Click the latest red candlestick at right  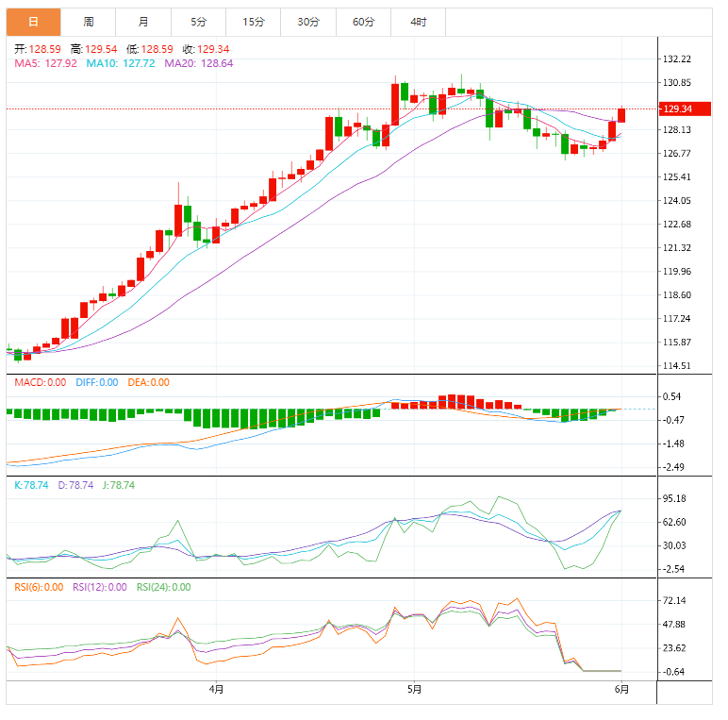pos(621,115)
